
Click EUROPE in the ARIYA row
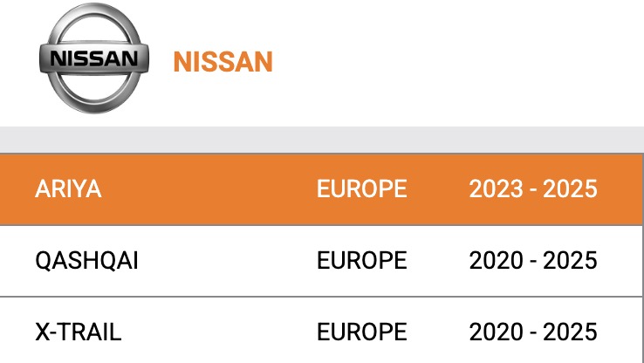(361, 189)
